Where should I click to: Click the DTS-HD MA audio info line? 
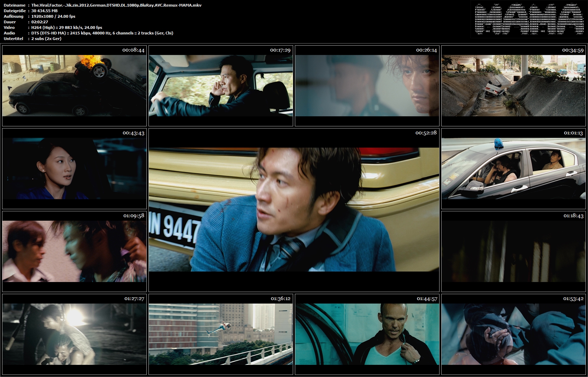coord(102,33)
